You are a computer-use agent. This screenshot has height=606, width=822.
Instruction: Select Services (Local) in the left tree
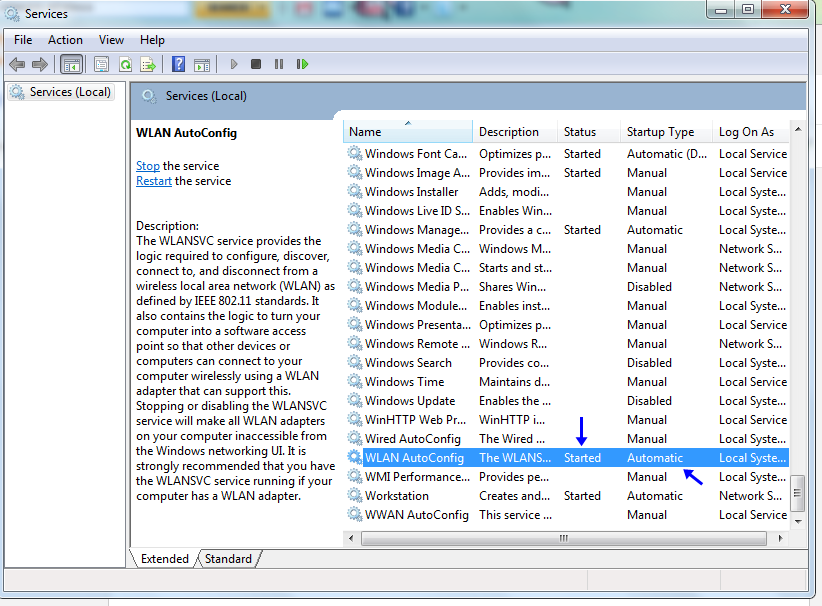point(61,92)
